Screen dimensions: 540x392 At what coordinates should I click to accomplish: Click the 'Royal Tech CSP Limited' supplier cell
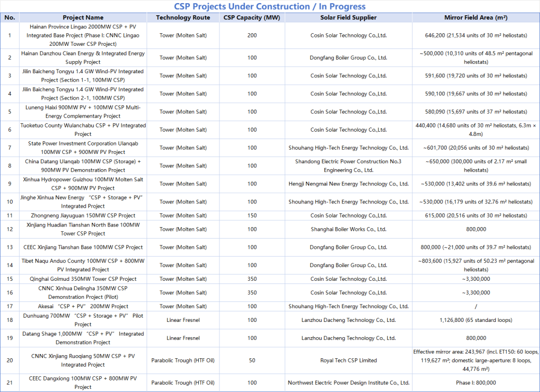[x=348, y=360]
